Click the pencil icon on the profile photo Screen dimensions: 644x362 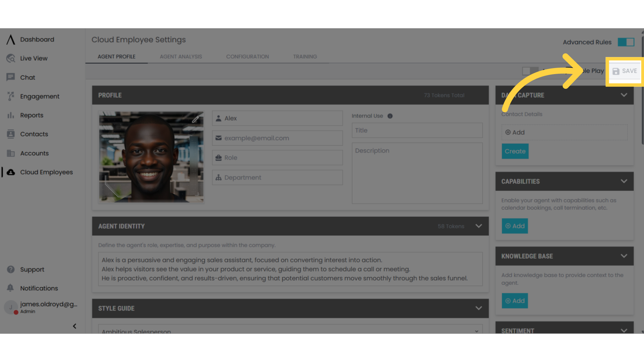(x=196, y=119)
